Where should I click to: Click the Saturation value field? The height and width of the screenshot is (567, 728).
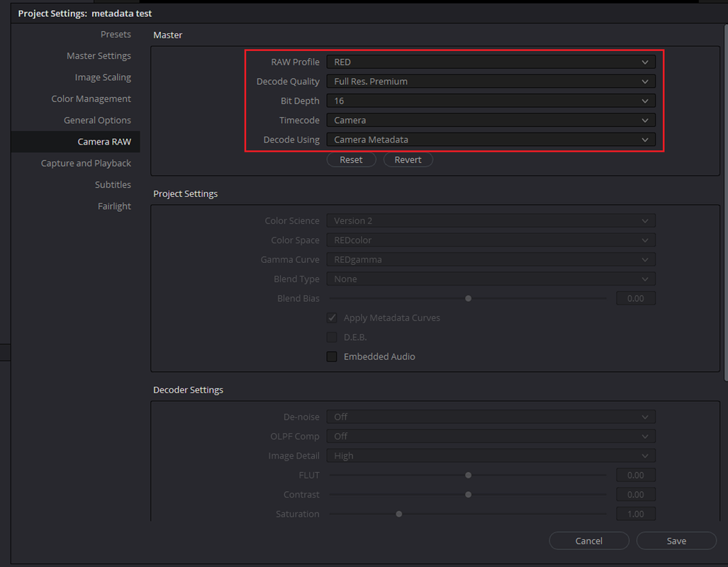[636, 514]
